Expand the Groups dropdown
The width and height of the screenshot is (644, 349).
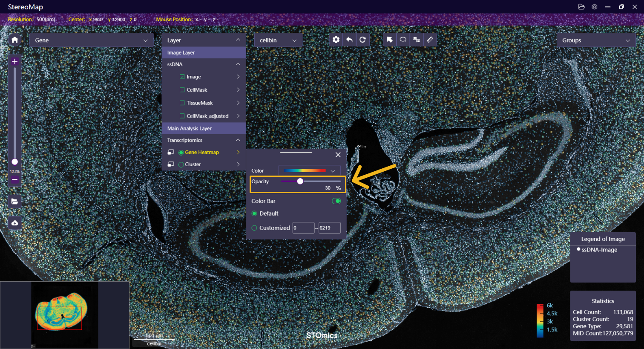coord(595,40)
